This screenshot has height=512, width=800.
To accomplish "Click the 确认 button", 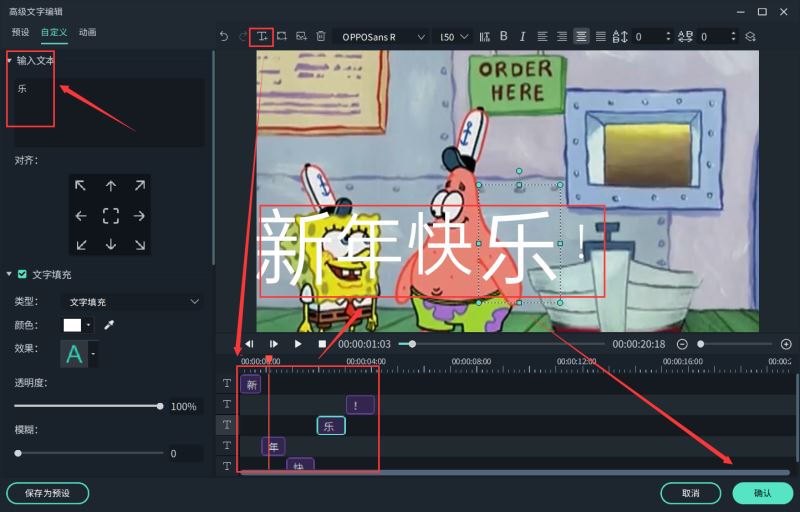I will click(x=762, y=493).
